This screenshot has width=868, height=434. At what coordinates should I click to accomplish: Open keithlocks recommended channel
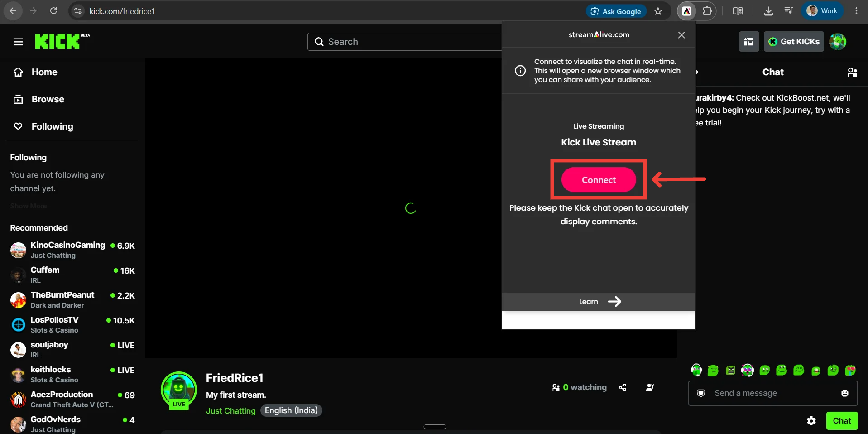click(x=72, y=374)
